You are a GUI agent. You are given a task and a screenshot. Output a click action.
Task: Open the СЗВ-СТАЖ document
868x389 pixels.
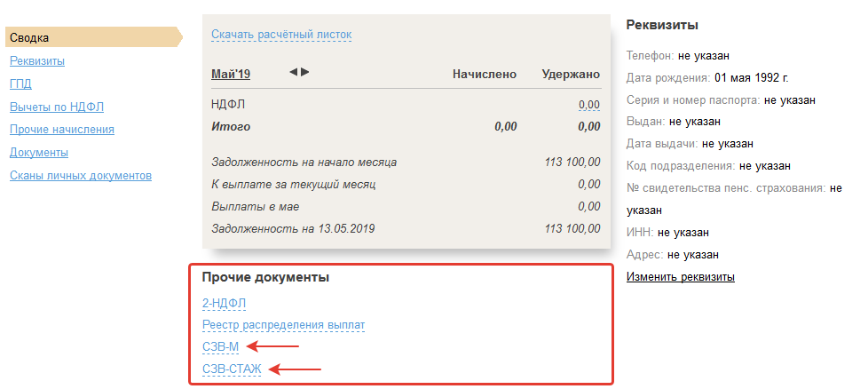coord(232,369)
